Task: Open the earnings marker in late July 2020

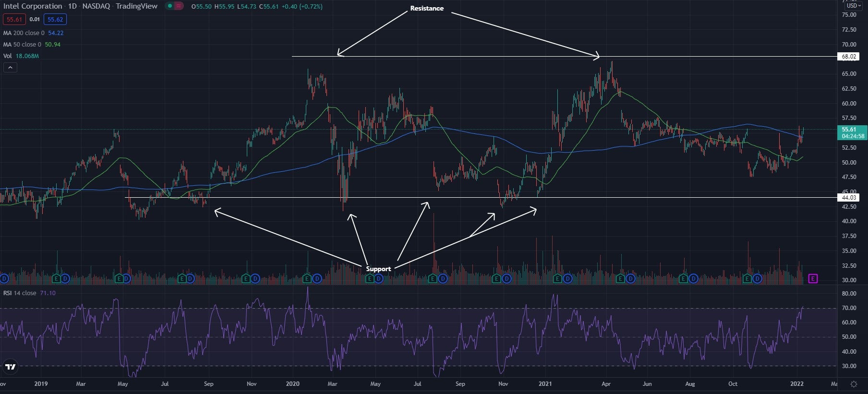Action: click(433, 278)
